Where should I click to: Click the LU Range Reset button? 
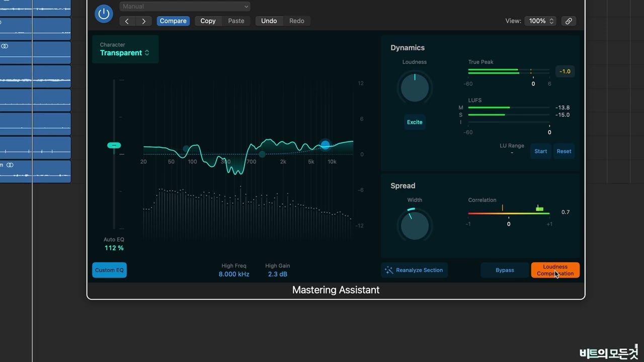click(x=564, y=151)
